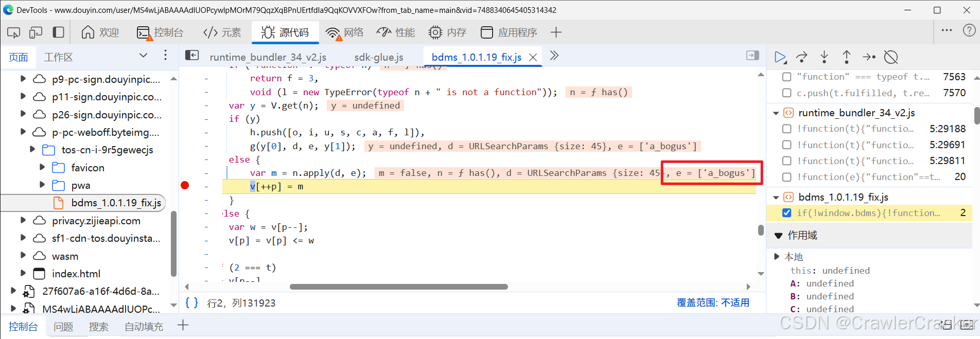Collapse bdms_1.0.1.19_fix.js breakpoint group

(776, 197)
